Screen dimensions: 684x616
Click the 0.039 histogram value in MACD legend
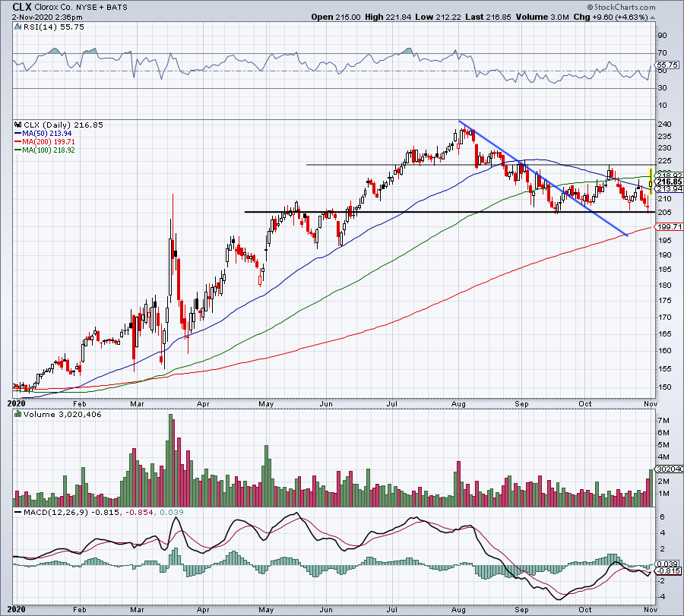(x=172, y=512)
